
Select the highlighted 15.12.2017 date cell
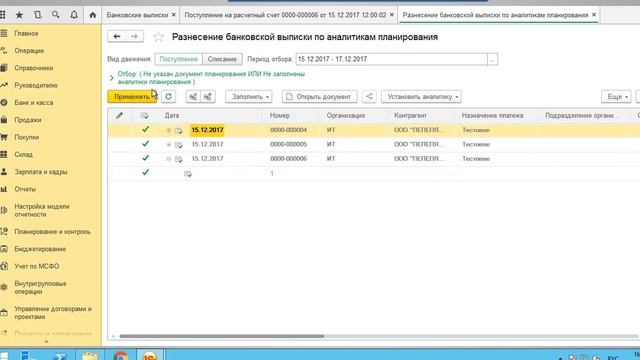pyautogui.click(x=207, y=130)
